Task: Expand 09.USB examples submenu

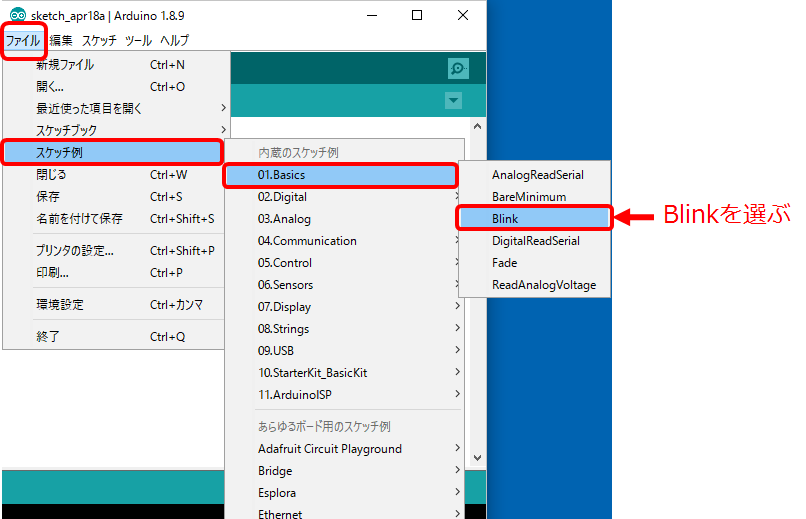Action: [344, 351]
